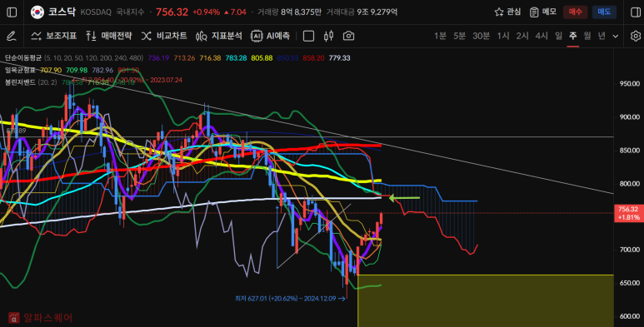Screen dimensions: 644x327
Task: Expand the timeframe dropdown chevron
Action: (615, 36)
